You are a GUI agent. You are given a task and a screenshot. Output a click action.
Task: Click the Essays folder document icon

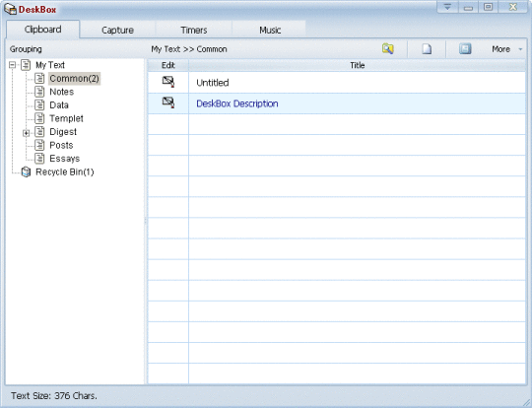(x=39, y=159)
